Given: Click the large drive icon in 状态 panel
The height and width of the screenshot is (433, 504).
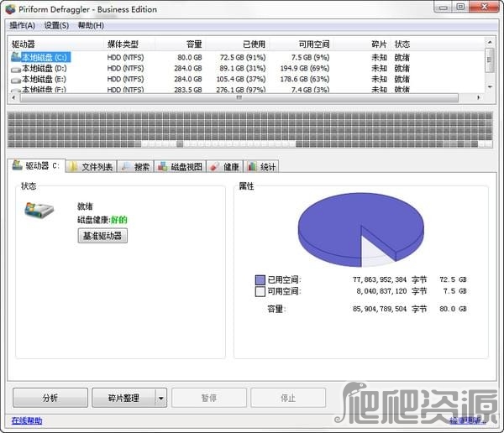Looking at the screenshot, I should [41, 213].
